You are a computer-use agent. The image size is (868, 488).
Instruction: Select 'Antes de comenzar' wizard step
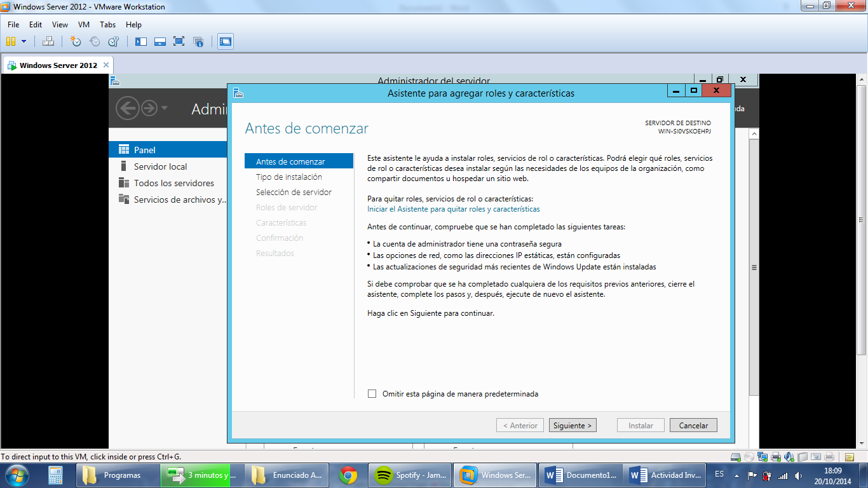coord(299,161)
